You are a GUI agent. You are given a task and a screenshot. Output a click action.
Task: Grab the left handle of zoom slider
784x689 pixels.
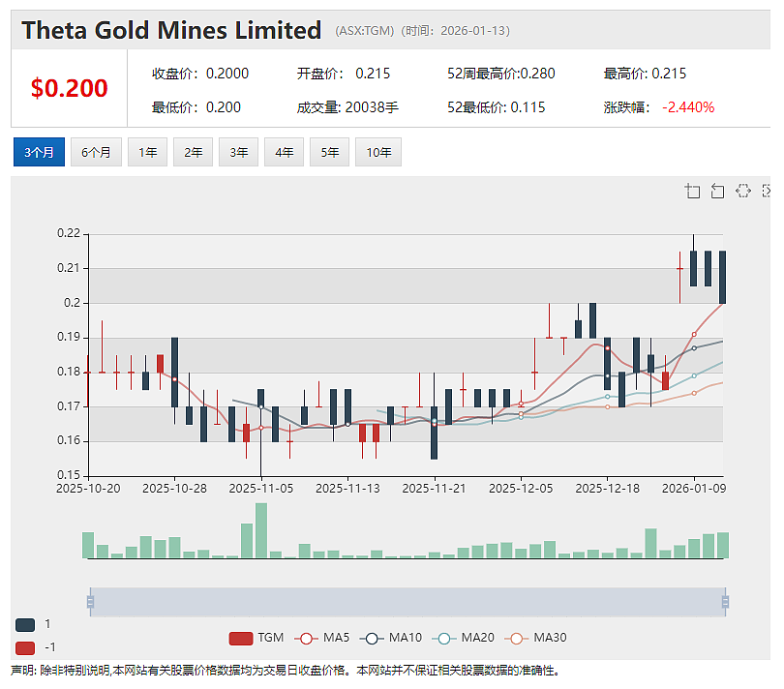pyautogui.click(x=91, y=602)
